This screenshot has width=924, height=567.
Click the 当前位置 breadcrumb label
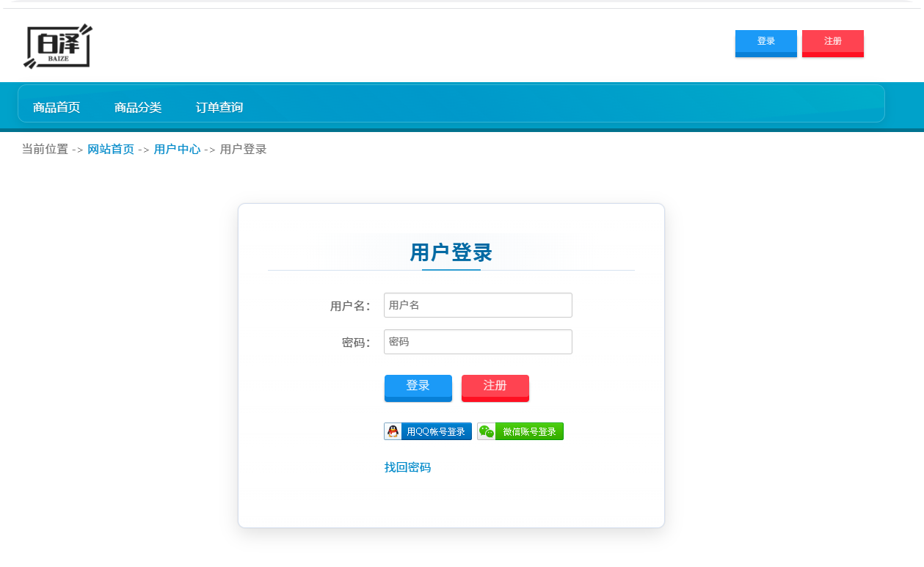point(45,150)
